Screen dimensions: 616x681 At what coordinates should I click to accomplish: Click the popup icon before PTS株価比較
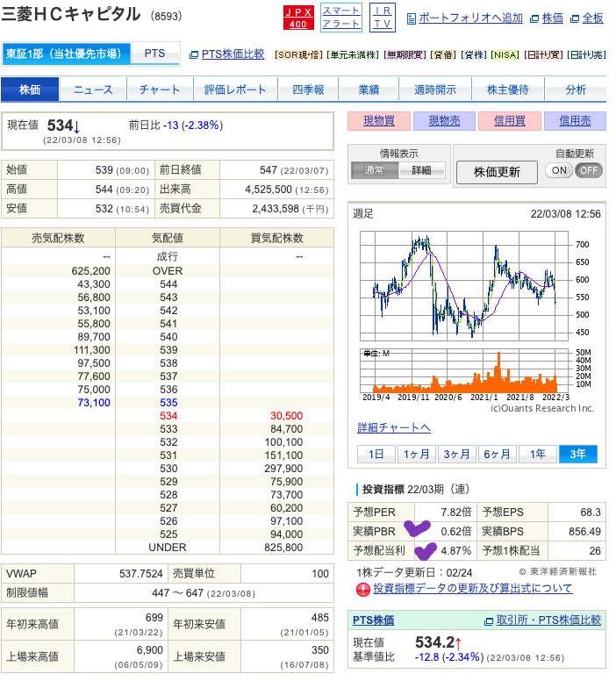194,54
